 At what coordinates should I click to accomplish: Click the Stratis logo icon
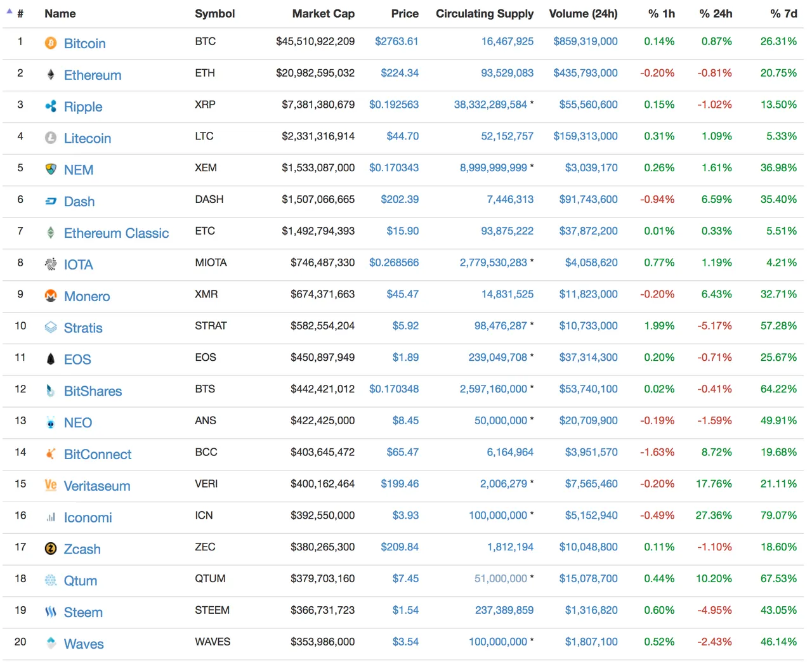(51, 327)
